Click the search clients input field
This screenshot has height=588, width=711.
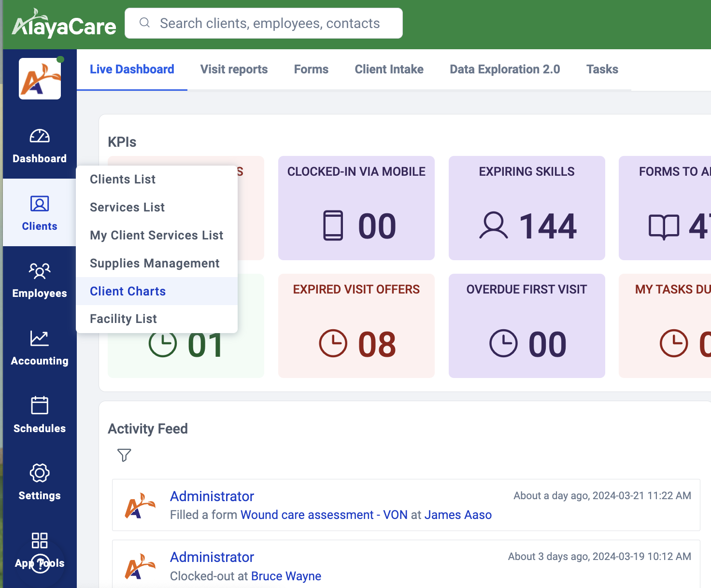coord(270,23)
